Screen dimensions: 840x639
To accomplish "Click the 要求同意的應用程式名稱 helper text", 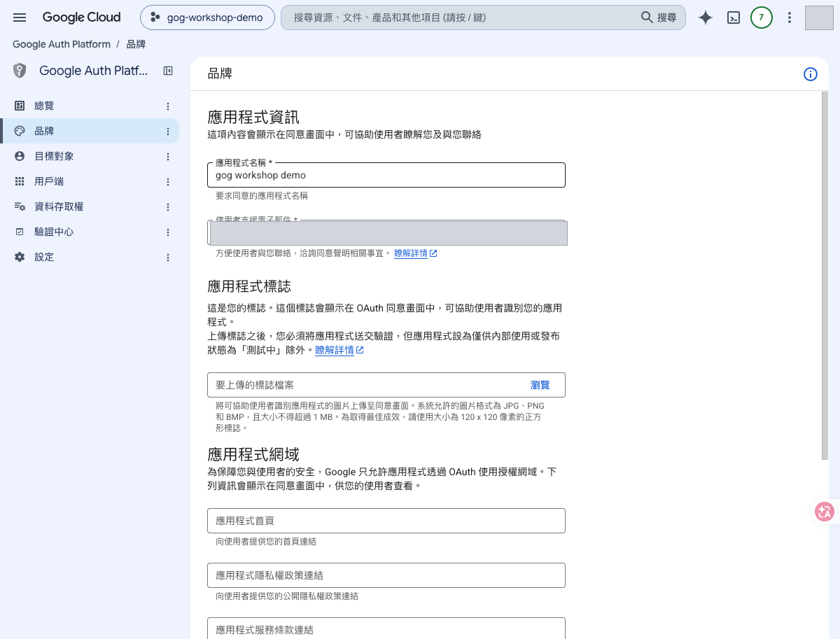I will 262,196.
